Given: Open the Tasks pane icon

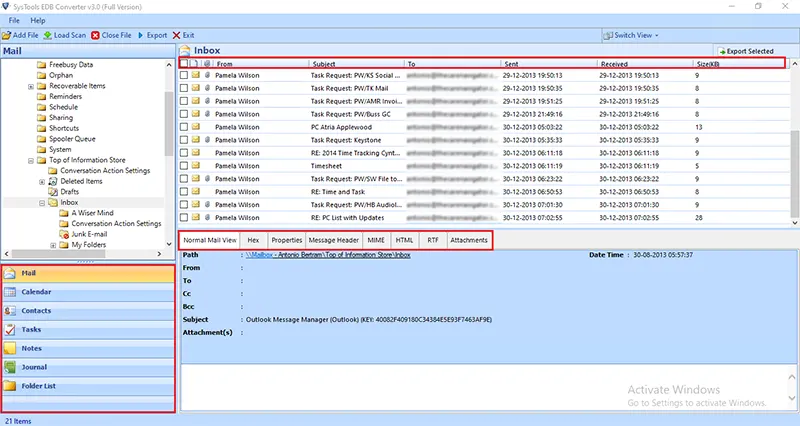Looking at the screenshot, I should click(10, 330).
